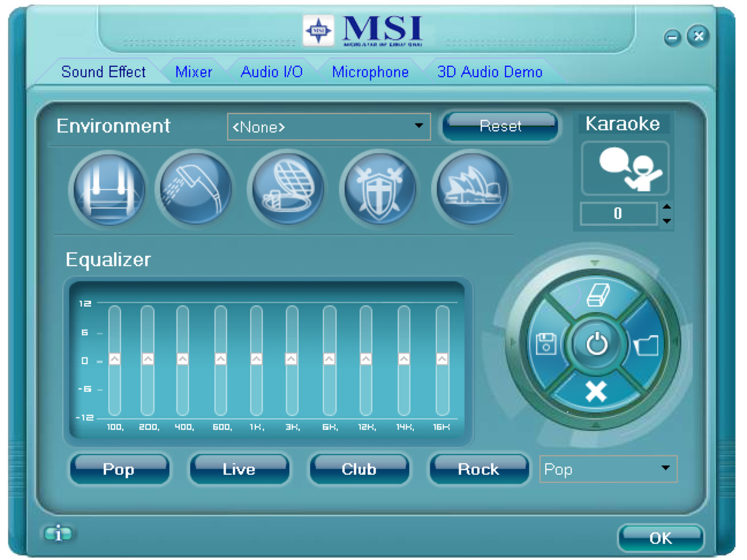Open the information icon at bottom left
The height and width of the screenshot is (560, 747).
pos(58,534)
